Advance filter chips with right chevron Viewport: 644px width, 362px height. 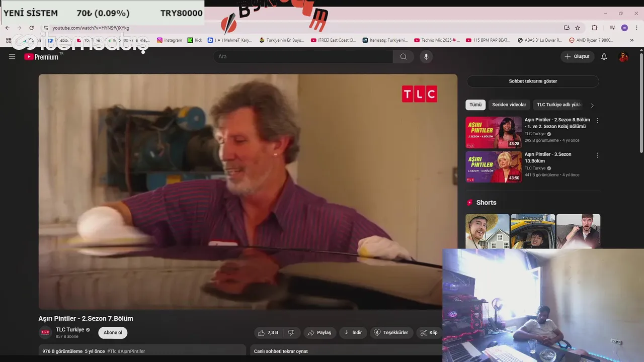click(592, 105)
